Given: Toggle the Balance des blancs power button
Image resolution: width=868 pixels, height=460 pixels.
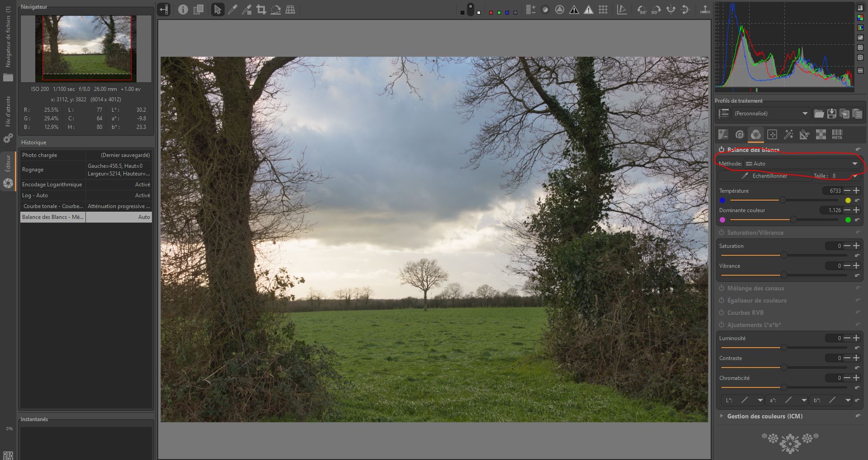Looking at the screenshot, I should click(x=722, y=150).
